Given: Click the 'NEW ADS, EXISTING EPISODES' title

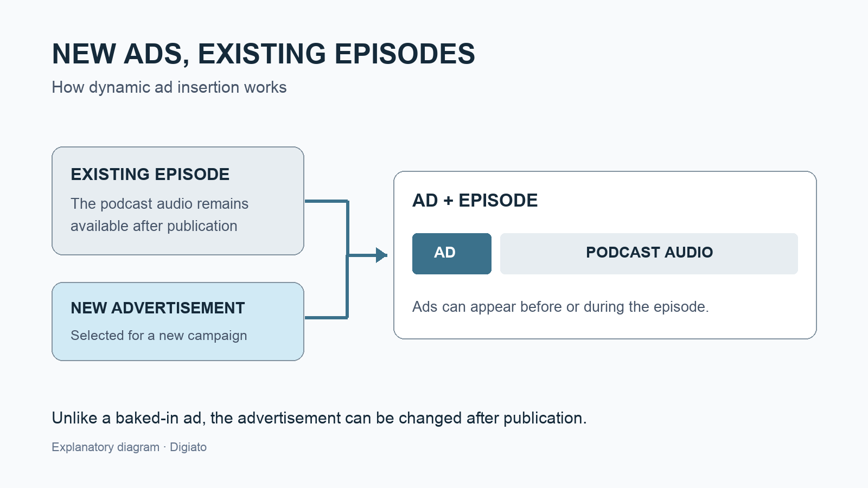Looking at the screenshot, I should pyautogui.click(x=263, y=54).
